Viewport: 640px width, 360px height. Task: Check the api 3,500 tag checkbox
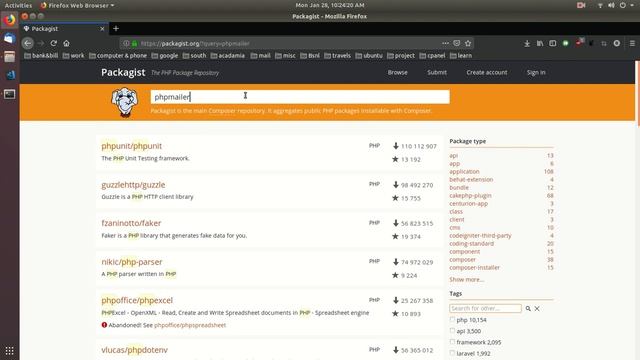(452, 331)
